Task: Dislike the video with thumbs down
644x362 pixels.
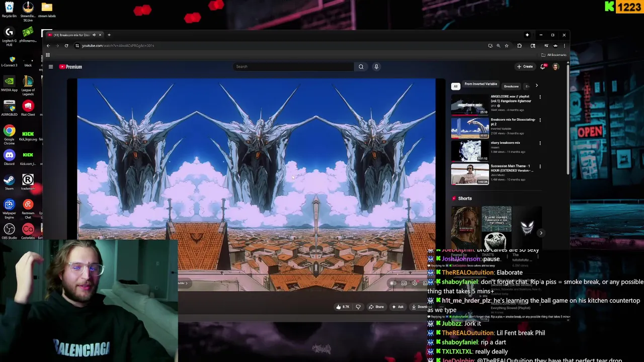Action: [358, 307]
